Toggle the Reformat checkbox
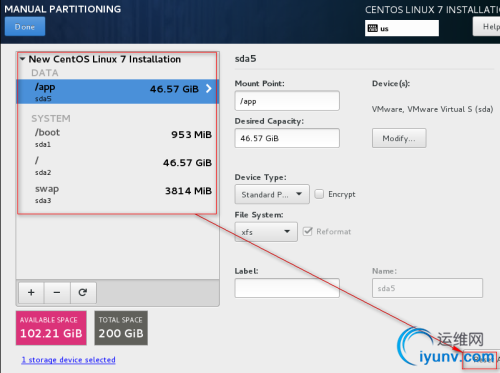Screen dimensions: 500x373 (x=308, y=231)
